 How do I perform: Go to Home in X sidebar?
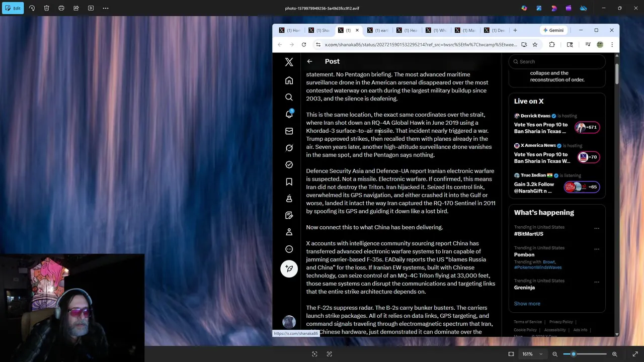click(289, 80)
